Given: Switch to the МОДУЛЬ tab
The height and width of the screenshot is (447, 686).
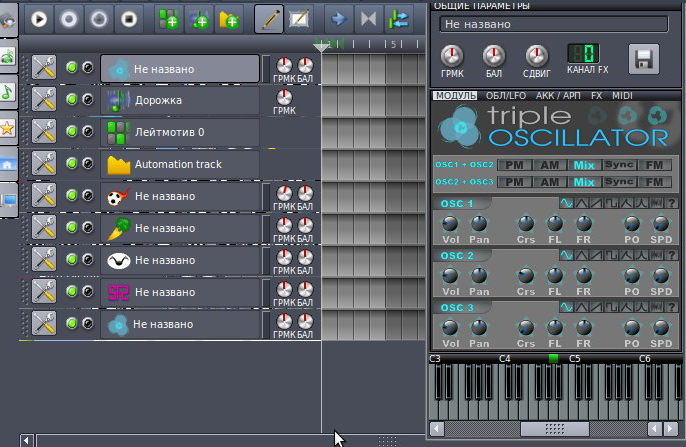Looking at the screenshot, I should 455,96.
